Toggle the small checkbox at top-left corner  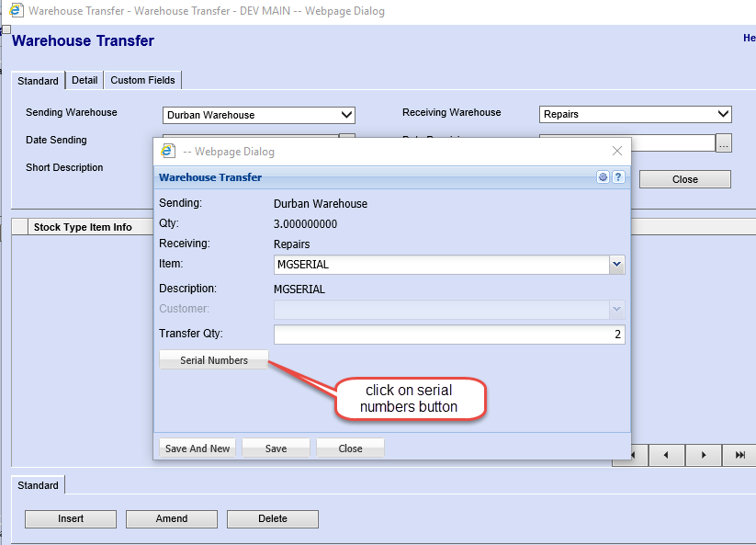click(x=6, y=30)
